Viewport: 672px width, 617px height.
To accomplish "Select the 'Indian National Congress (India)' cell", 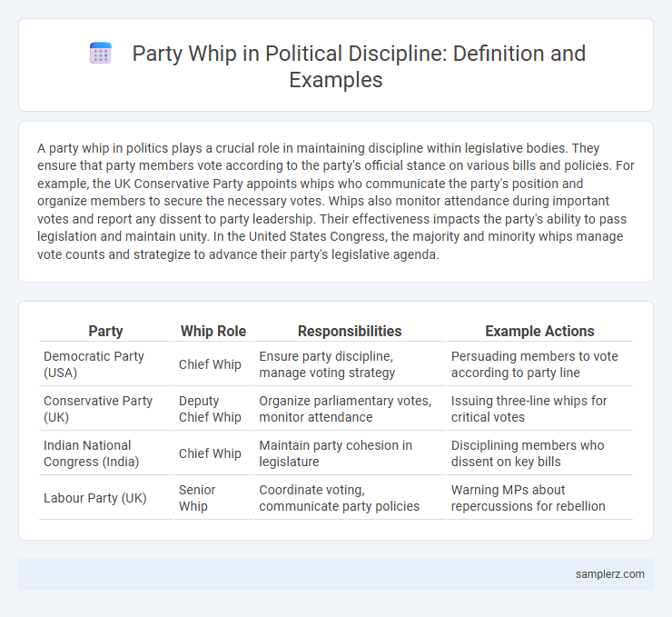I will (x=106, y=453).
